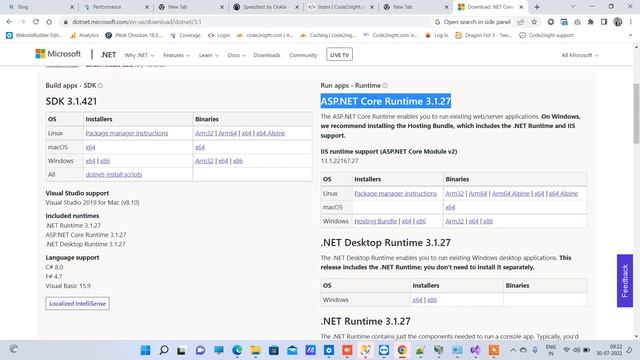Open Community in site navigation
The height and width of the screenshot is (360, 640).
tap(303, 55)
